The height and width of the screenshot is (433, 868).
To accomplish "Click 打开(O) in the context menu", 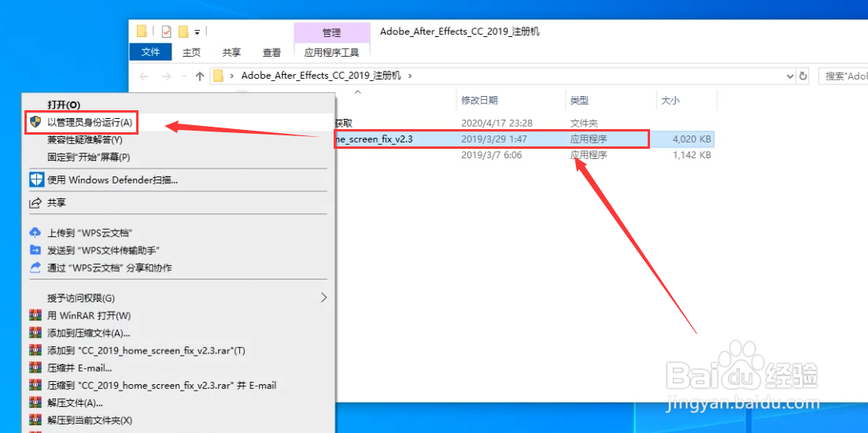I will pos(64,105).
